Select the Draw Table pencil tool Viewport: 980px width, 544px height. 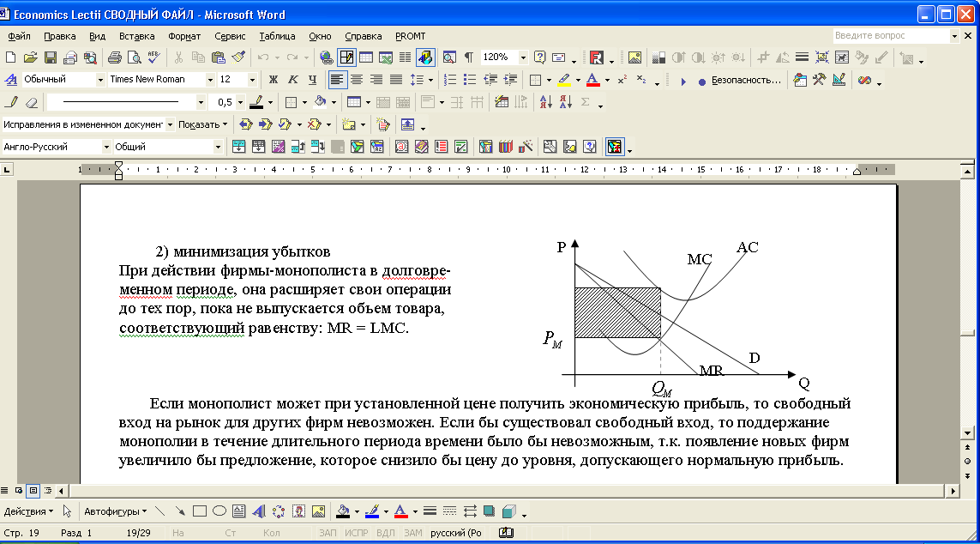point(11,102)
